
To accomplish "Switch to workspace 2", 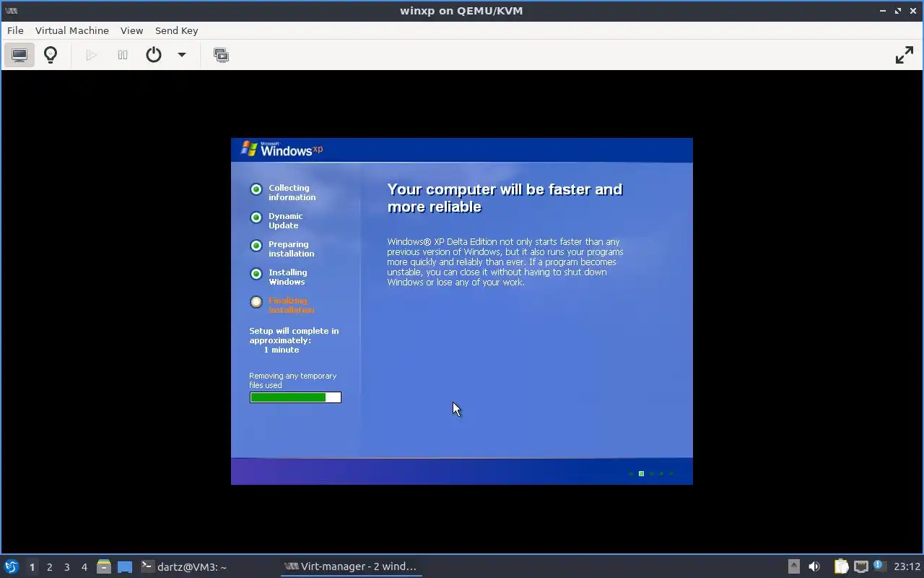I will [49, 567].
